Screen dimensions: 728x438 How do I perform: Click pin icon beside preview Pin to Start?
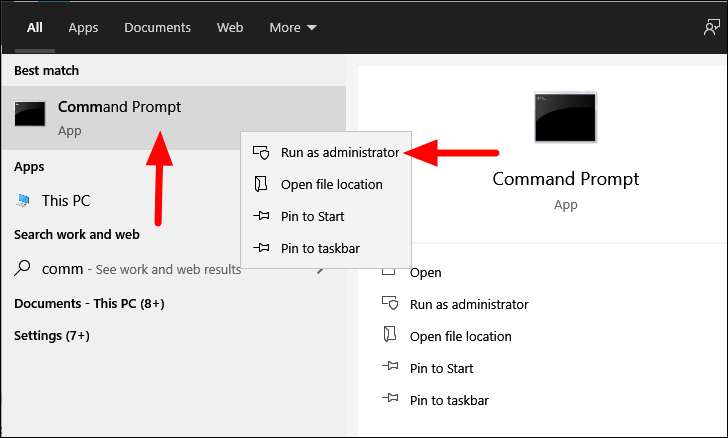coord(390,366)
